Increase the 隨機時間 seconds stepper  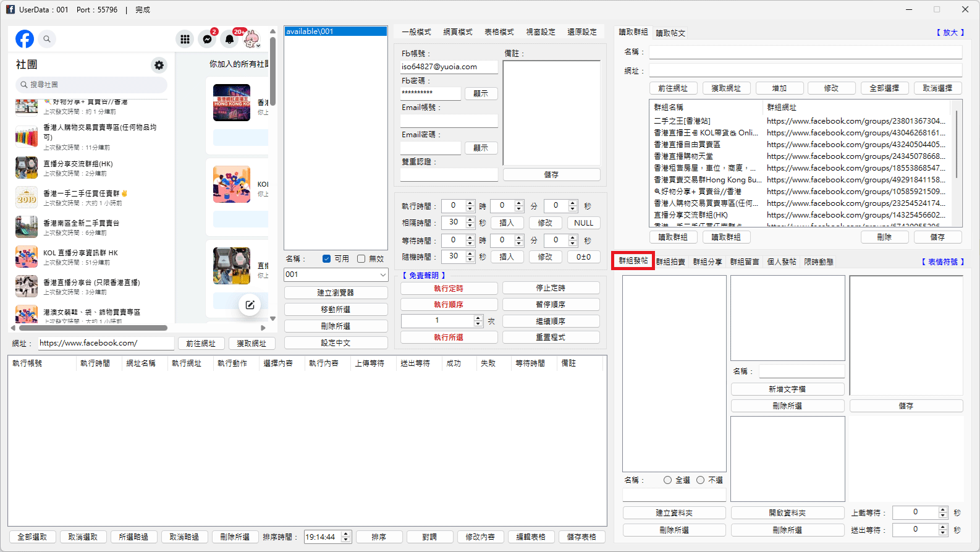(470, 254)
